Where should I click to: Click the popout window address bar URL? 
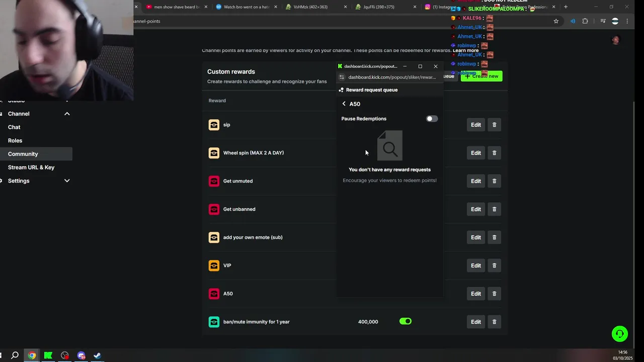click(392, 77)
